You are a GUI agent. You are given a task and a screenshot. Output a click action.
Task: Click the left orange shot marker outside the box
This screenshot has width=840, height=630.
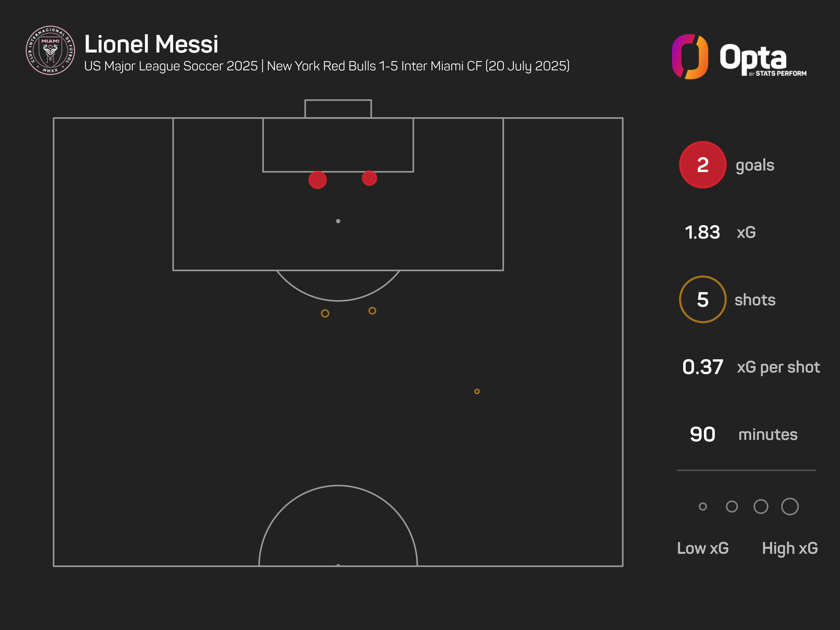pos(325,313)
